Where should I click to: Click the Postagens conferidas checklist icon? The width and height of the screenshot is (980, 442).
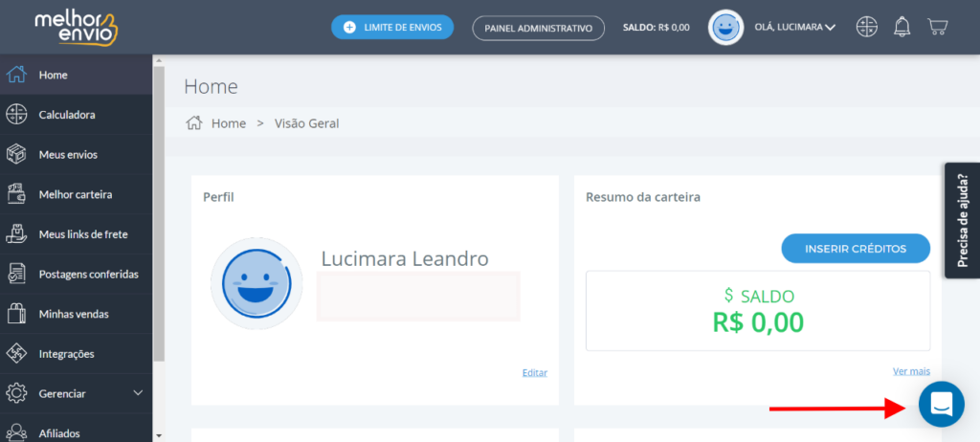click(16, 274)
